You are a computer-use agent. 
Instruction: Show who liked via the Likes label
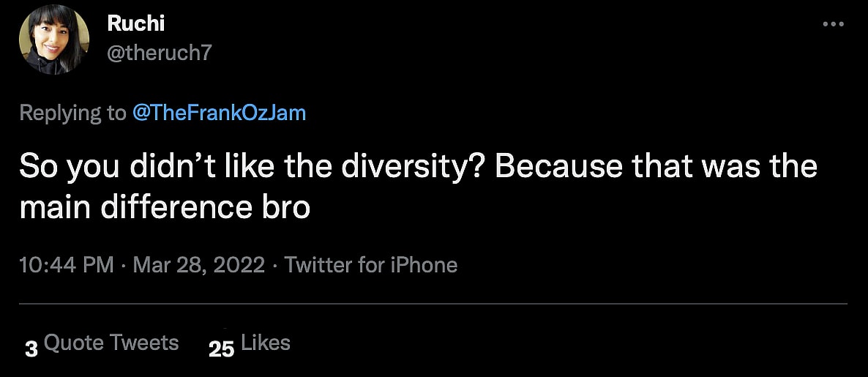[266, 343]
